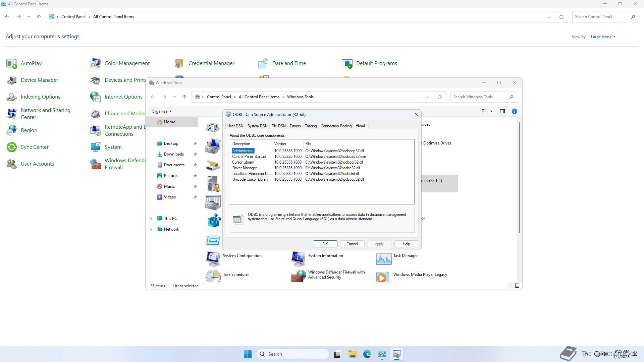The width and height of the screenshot is (644, 362).
Task: Open Color Management item
Action: point(120,63)
